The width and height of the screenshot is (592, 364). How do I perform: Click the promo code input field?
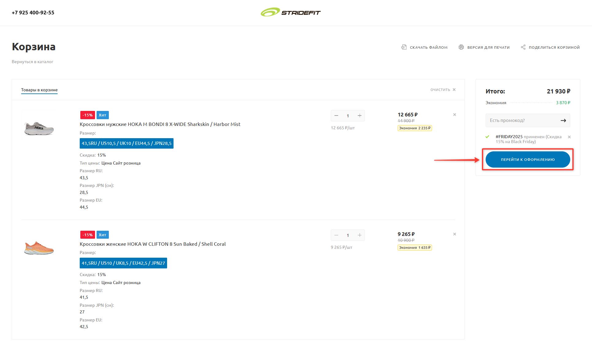[522, 120]
